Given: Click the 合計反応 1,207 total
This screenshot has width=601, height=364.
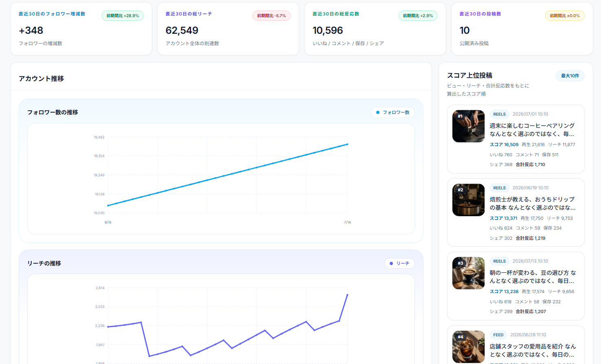Looking at the screenshot, I should pyautogui.click(x=531, y=311).
